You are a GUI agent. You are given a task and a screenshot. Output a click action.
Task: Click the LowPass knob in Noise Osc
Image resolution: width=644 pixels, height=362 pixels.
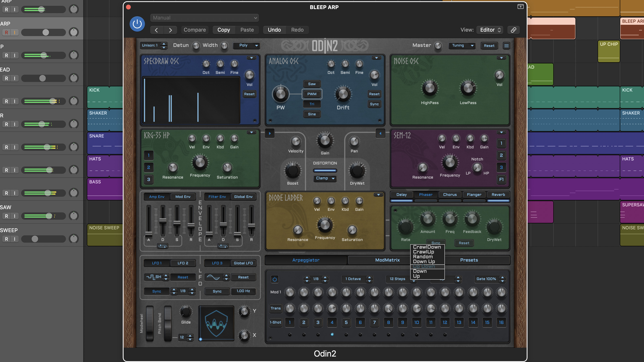click(468, 88)
